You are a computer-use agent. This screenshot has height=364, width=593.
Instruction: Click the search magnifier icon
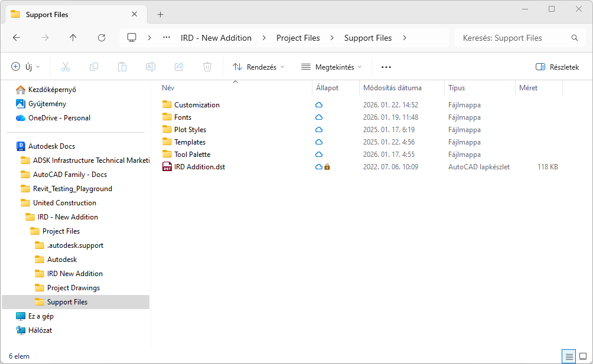[x=575, y=38]
